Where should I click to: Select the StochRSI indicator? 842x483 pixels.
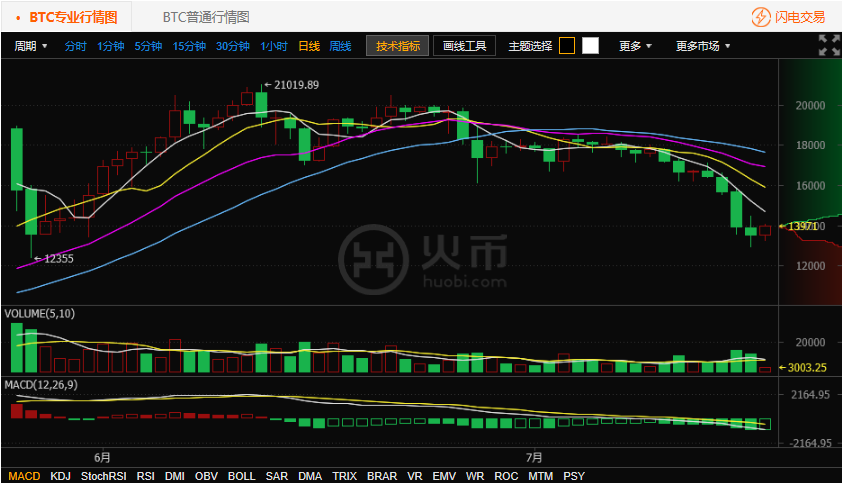(x=104, y=476)
